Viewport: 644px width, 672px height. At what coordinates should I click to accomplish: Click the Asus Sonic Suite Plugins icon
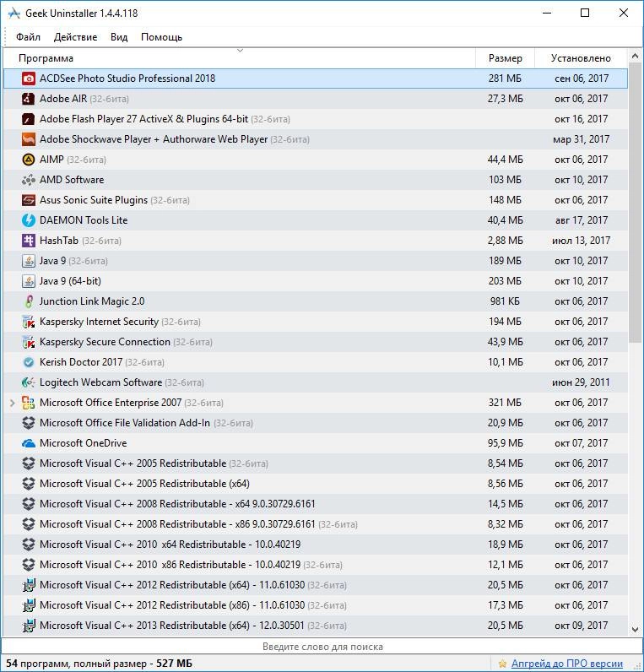[x=29, y=200]
